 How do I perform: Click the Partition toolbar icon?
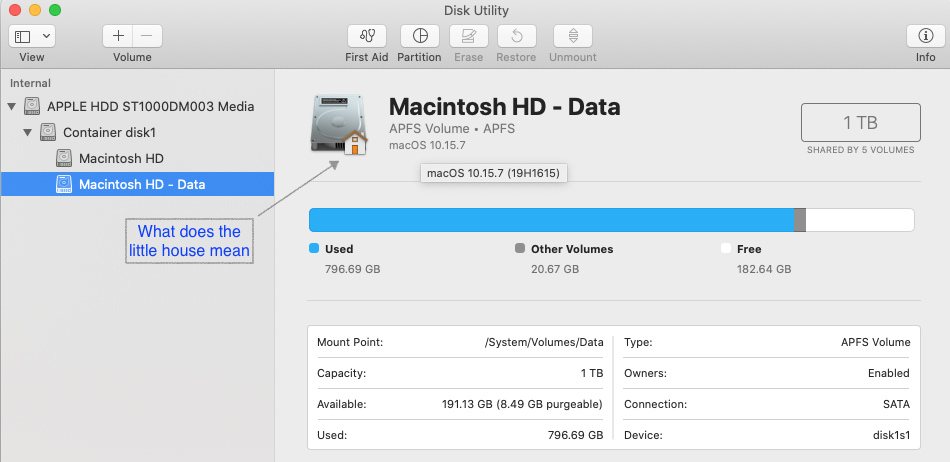click(419, 36)
